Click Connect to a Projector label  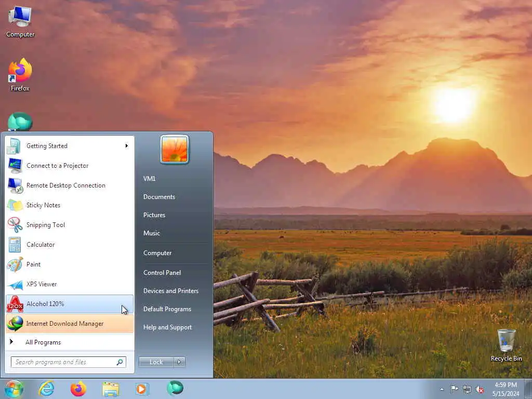tap(57, 166)
